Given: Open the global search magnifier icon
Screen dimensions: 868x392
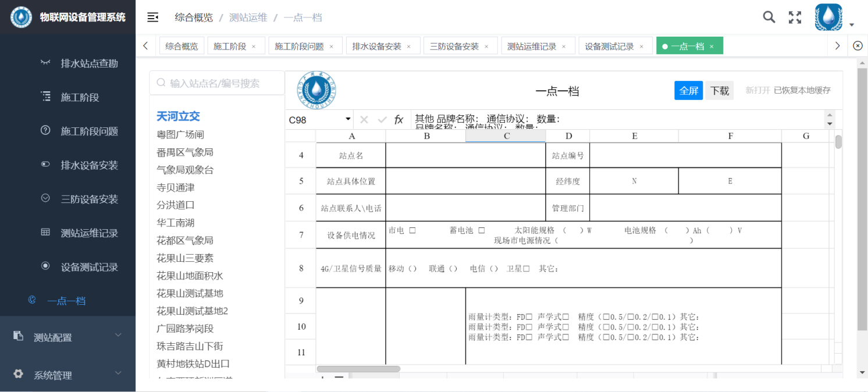Looking at the screenshot, I should [x=769, y=17].
